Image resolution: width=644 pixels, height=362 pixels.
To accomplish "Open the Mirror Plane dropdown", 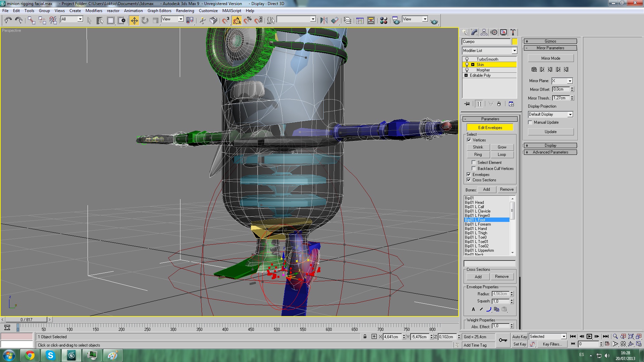I will [570, 81].
